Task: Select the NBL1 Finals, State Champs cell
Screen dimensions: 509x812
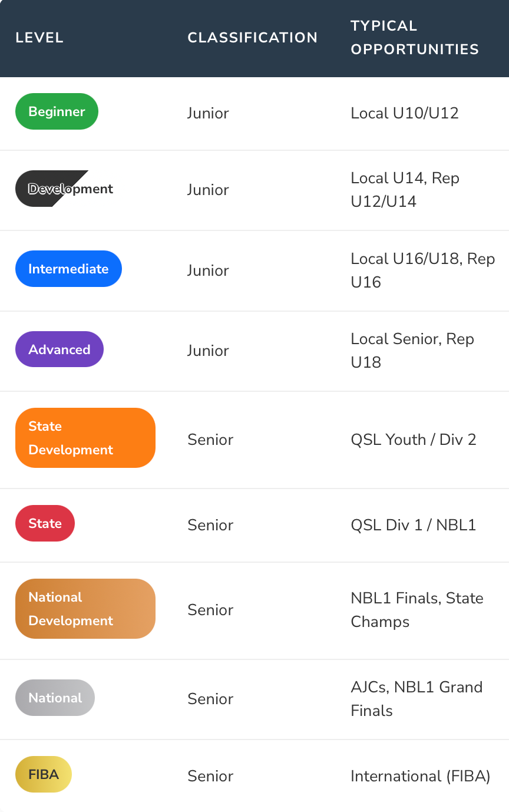Action: point(417,610)
